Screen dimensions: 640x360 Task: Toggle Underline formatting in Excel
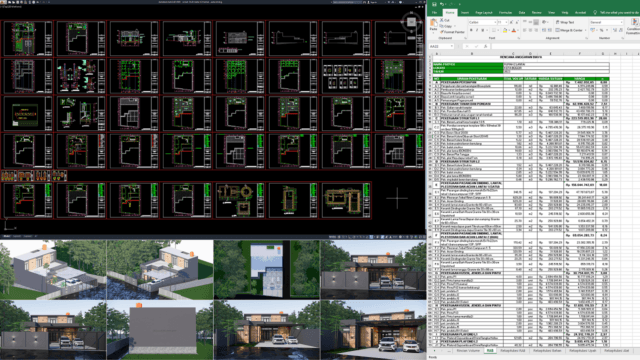tap(482, 30)
